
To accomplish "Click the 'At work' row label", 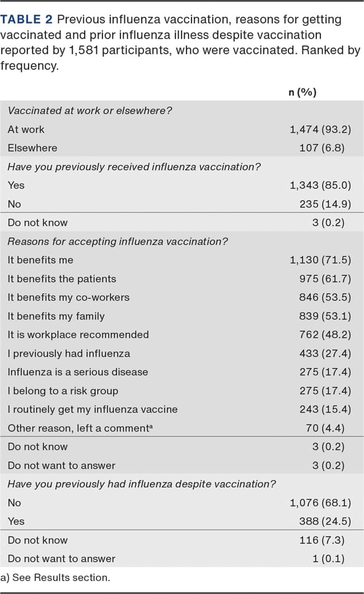I will pyautogui.click(x=26, y=129).
